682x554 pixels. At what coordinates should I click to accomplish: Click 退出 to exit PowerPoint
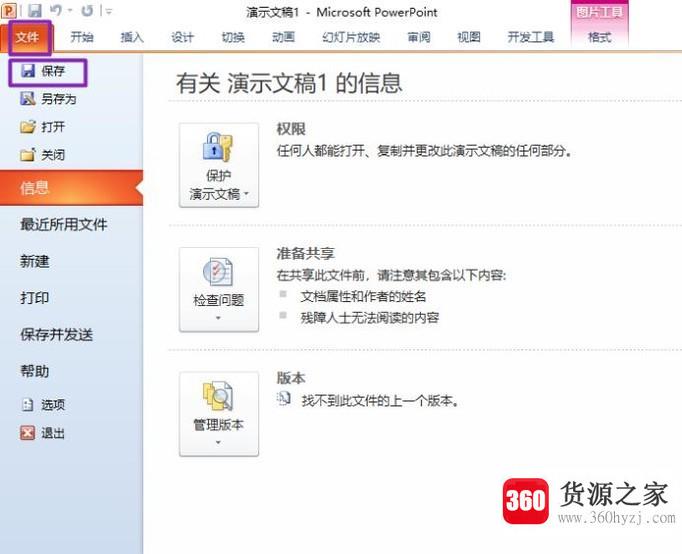point(43,433)
